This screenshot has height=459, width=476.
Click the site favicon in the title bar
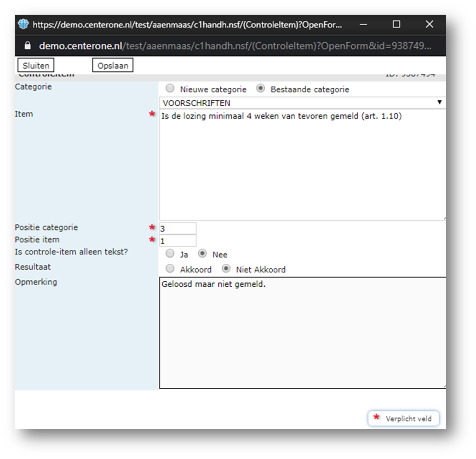point(23,24)
